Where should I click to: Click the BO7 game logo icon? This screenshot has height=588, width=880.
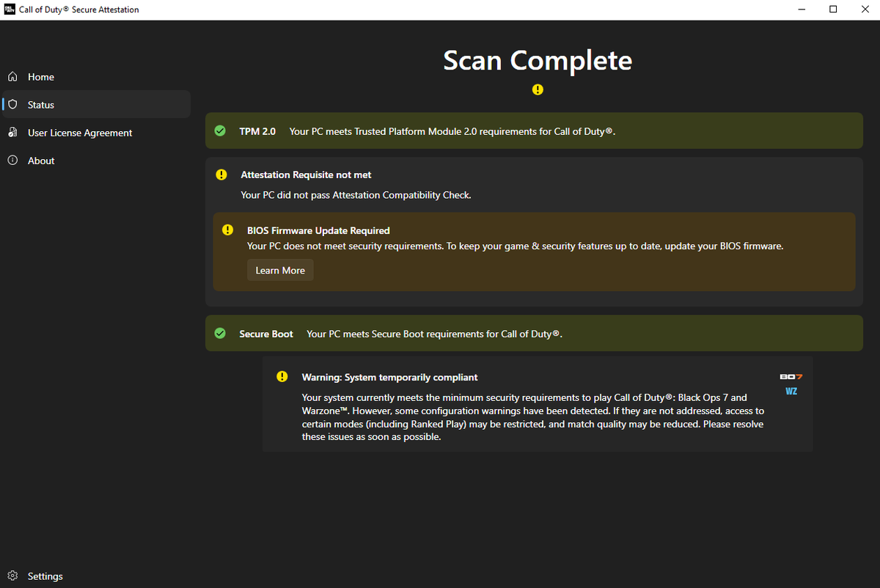791,377
